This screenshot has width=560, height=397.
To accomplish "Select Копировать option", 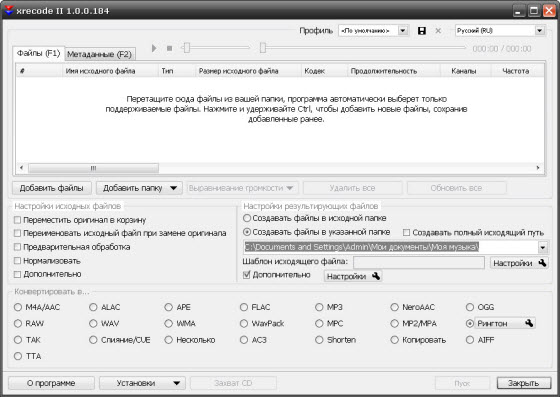I will [x=394, y=340].
